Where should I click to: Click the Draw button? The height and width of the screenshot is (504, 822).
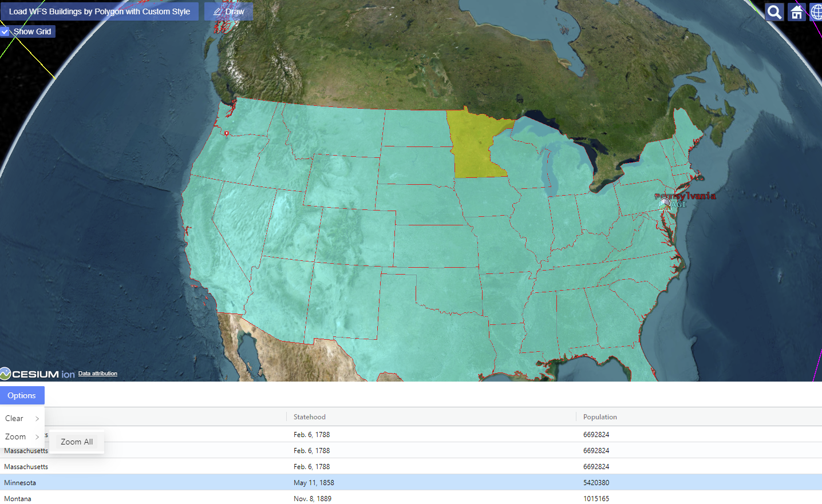point(228,11)
